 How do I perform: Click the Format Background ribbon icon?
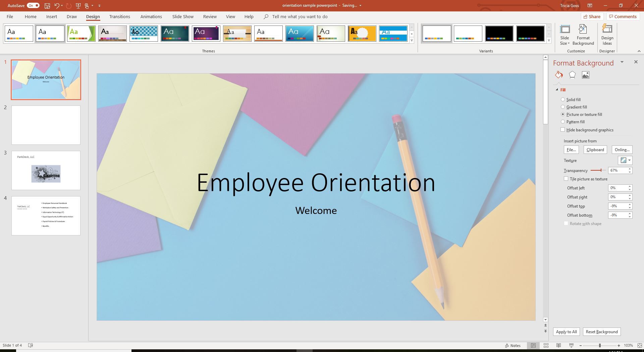click(x=583, y=35)
